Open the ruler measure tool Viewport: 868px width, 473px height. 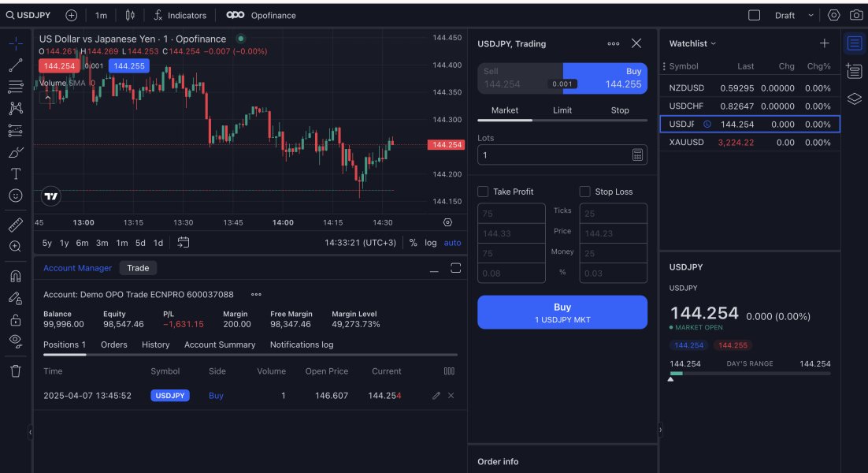point(16,225)
